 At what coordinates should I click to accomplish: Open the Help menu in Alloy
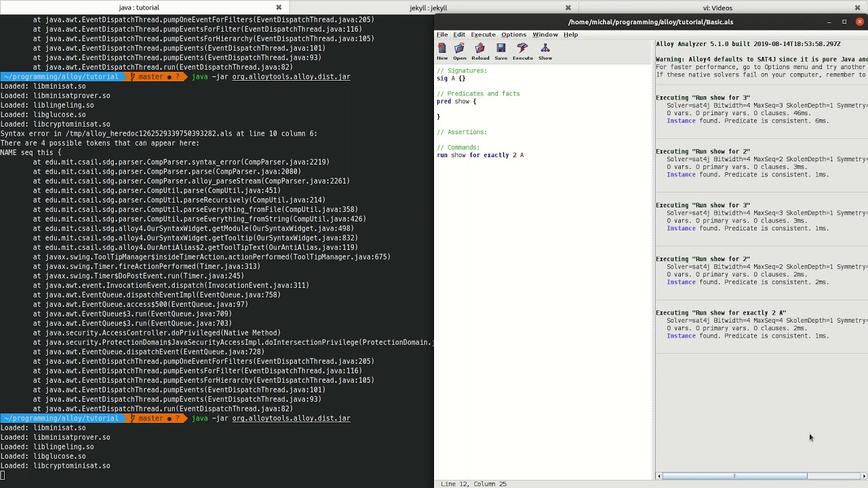pos(570,35)
